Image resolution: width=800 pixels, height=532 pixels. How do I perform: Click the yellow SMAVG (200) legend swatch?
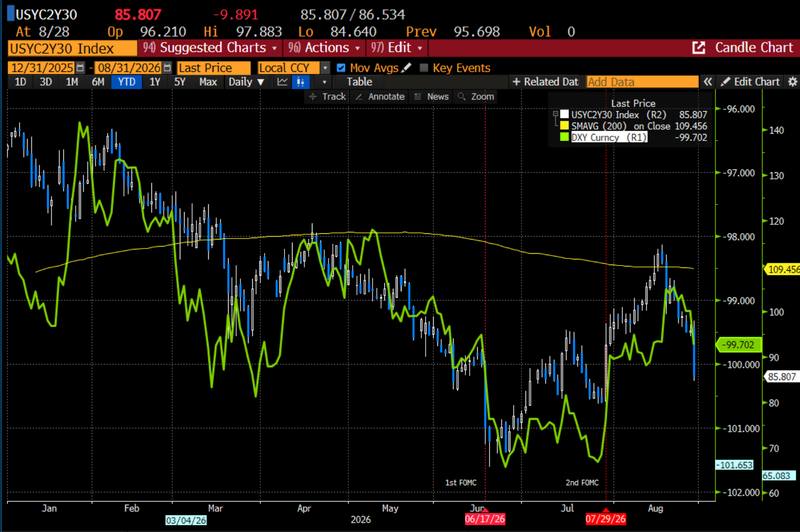point(564,125)
